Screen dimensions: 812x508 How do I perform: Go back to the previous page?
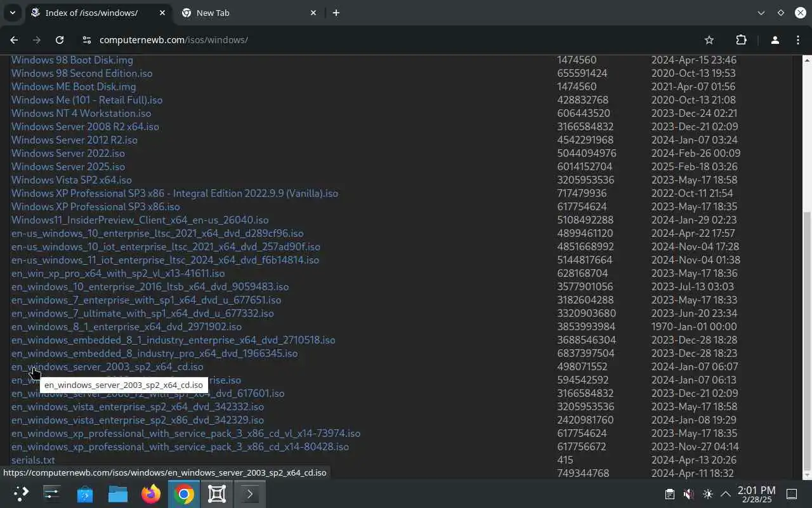pos(14,40)
